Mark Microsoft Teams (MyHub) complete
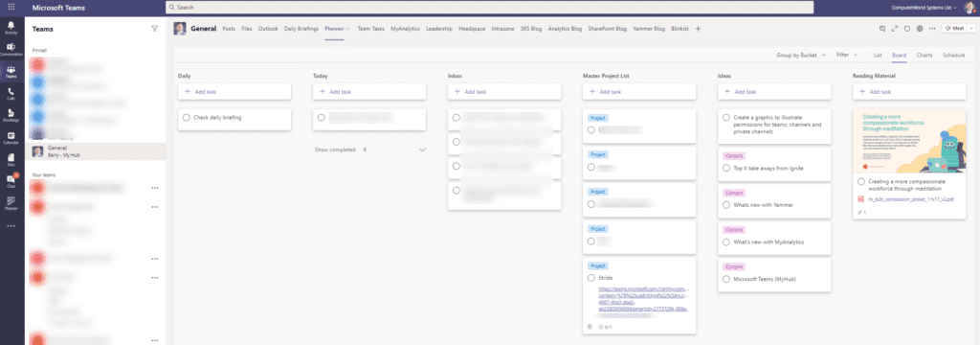This screenshot has height=345, width=980. [726, 279]
